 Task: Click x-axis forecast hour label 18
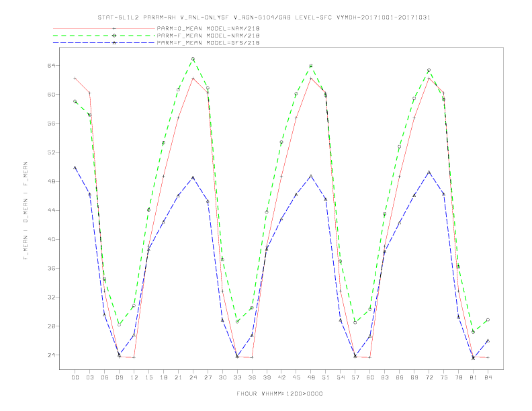point(163,377)
